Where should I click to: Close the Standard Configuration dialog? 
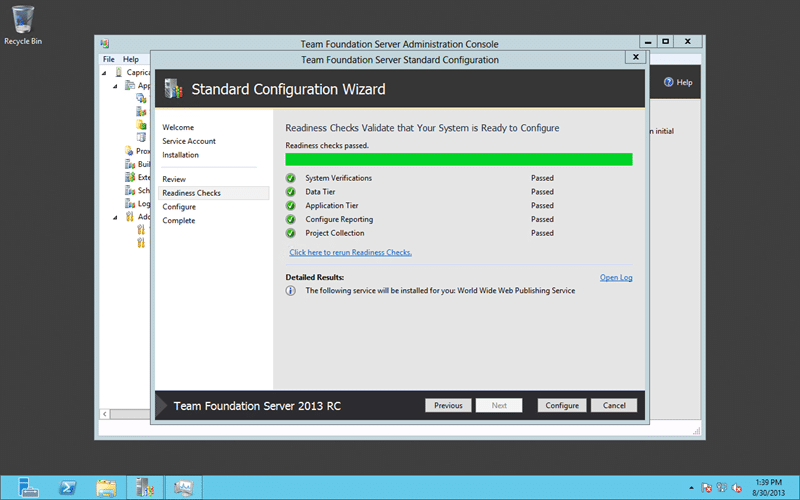click(x=636, y=57)
